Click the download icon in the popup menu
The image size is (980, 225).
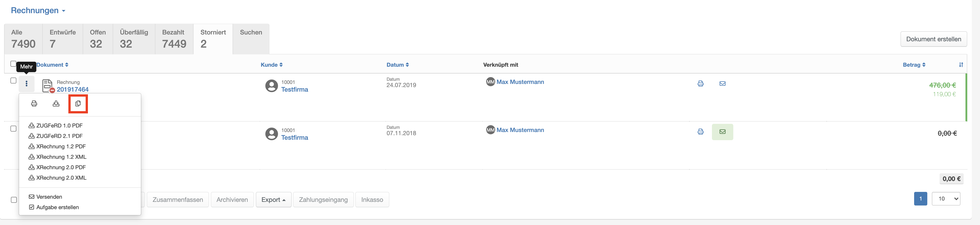56,104
